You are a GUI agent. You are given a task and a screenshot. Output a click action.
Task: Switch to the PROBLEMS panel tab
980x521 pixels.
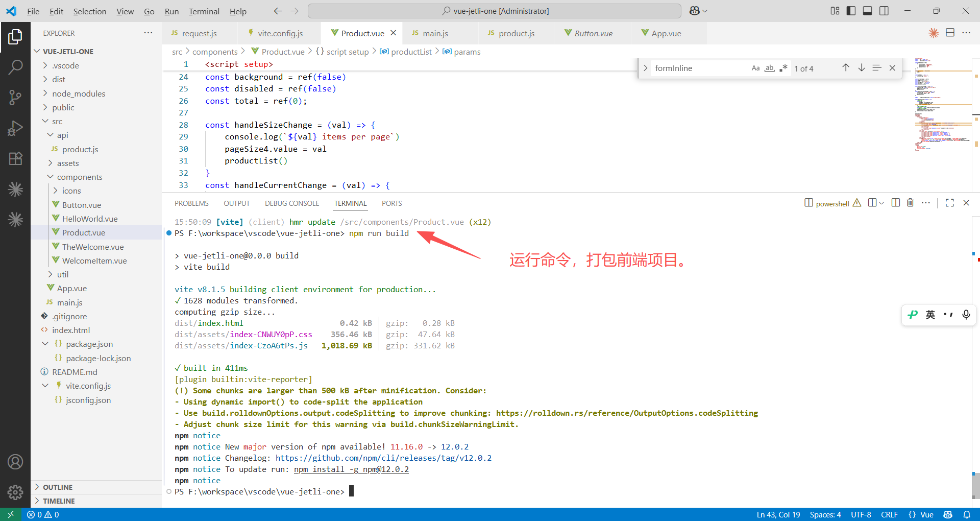[191, 203]
